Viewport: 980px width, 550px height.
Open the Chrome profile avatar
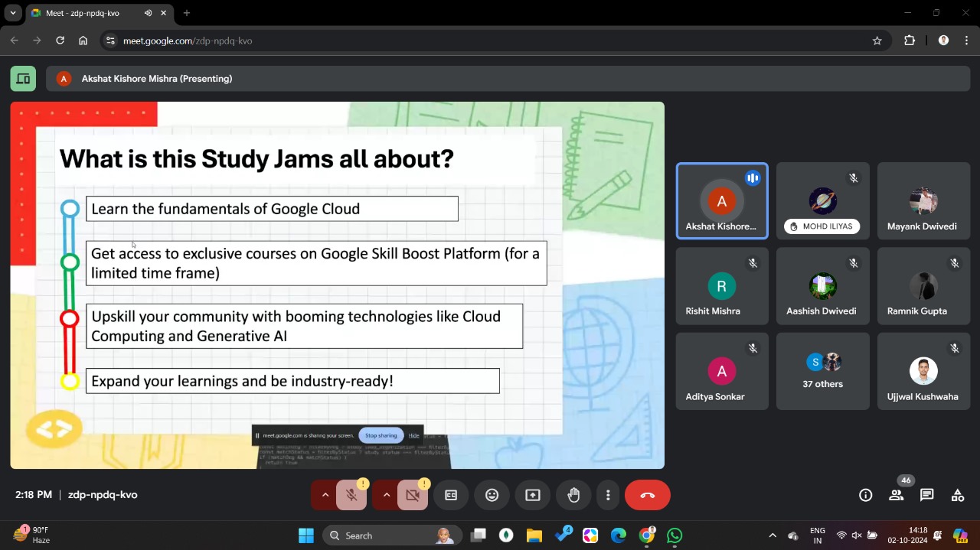coord(943,41)
